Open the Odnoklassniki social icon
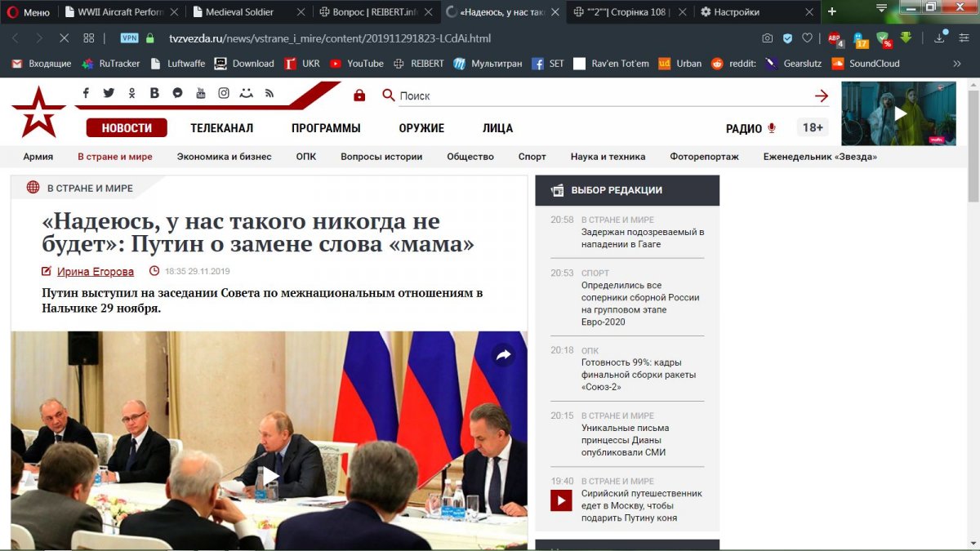980x551 pixels. [x=132, y=94]
